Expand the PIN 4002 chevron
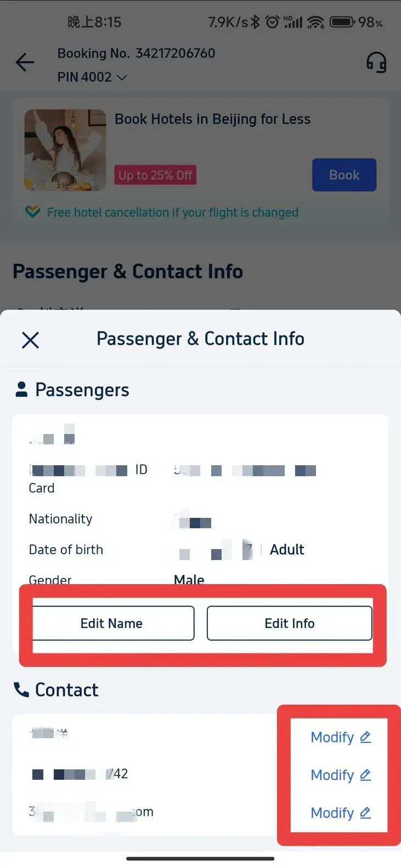The width and height of the screenshot is (401, 868). [x=122, y=78]
